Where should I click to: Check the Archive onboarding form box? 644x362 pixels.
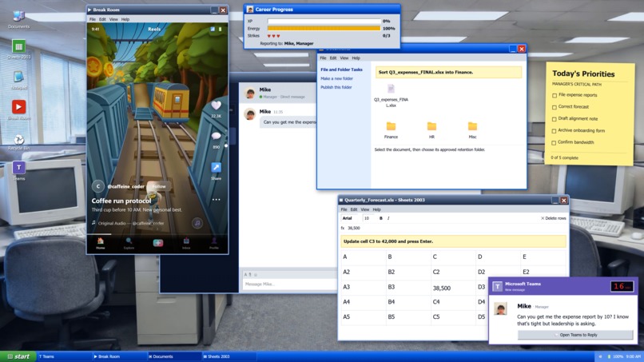coord(554,131)
